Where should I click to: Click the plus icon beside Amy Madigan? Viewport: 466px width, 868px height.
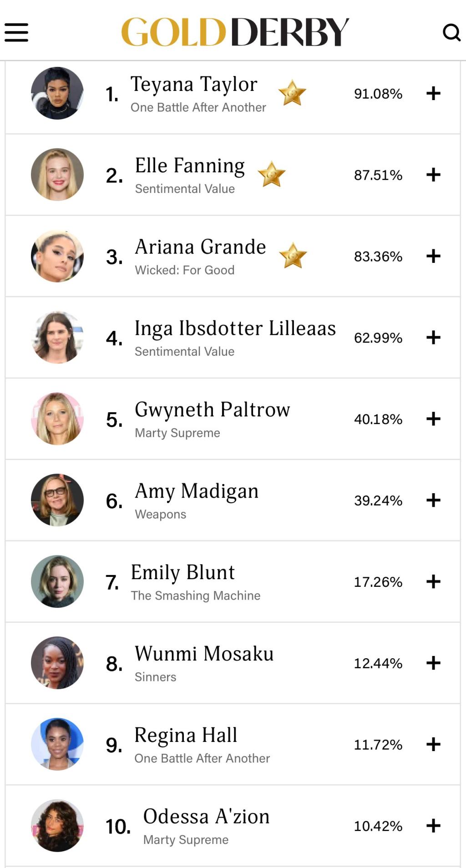tap(433, 500)
